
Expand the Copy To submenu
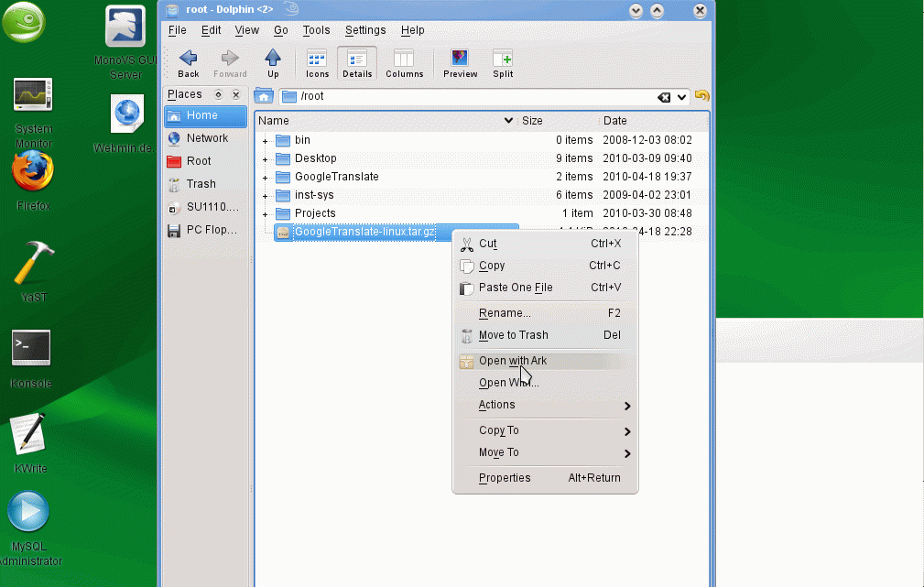click(x=545, y=430)
